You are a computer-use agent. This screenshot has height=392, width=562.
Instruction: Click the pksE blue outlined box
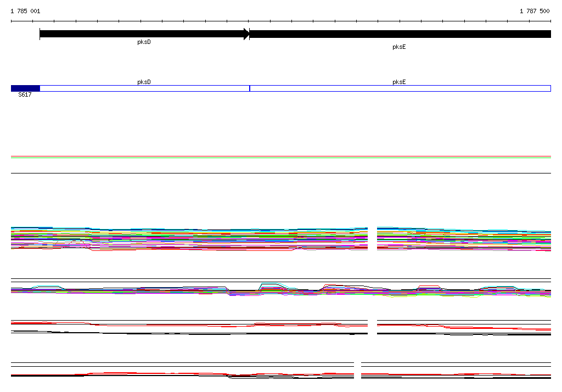(400, 88)
